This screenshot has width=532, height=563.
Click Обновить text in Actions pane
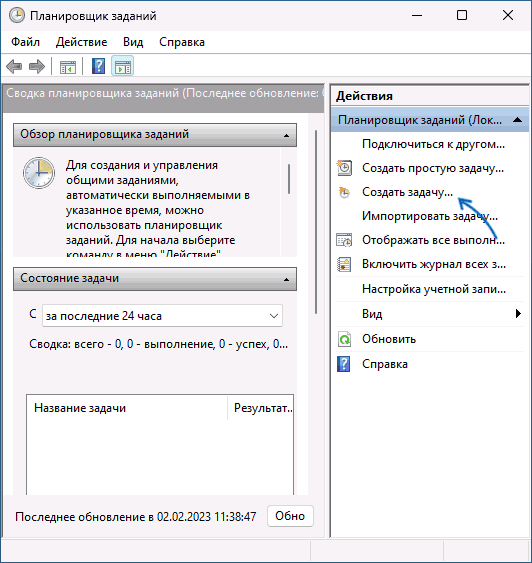389,339
